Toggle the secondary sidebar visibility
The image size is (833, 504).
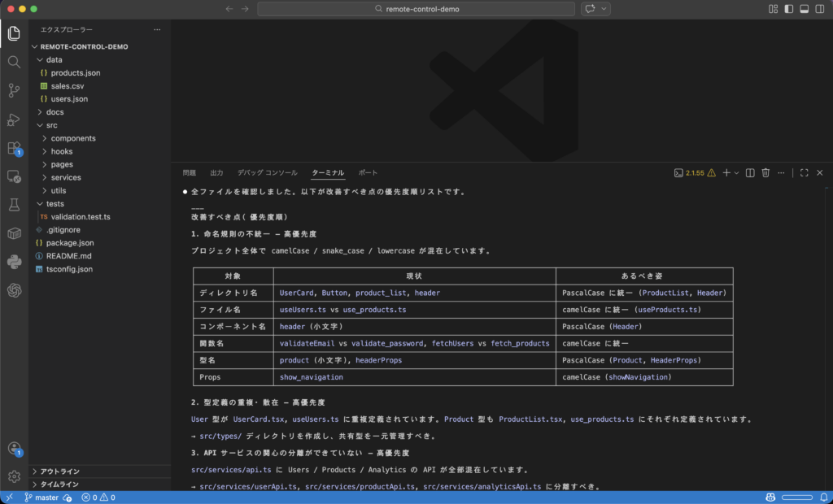pyautogui.click(x=819, y=9)
